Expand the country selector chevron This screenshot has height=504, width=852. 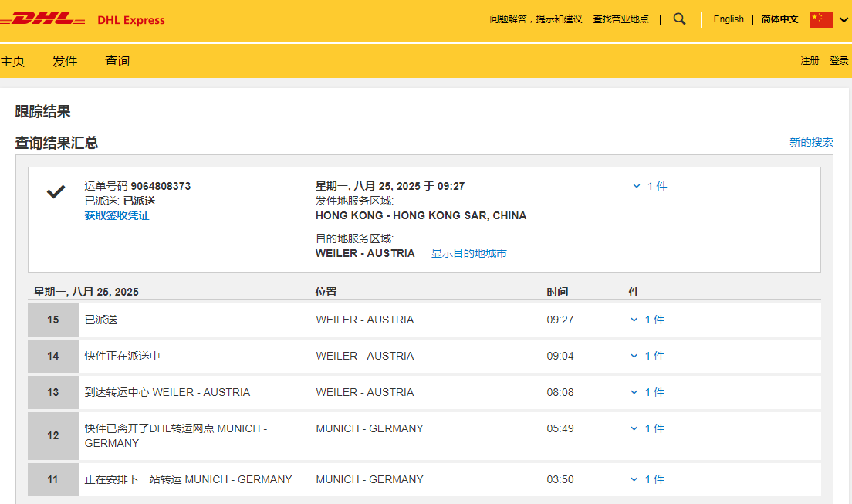(x=844, y=19)
